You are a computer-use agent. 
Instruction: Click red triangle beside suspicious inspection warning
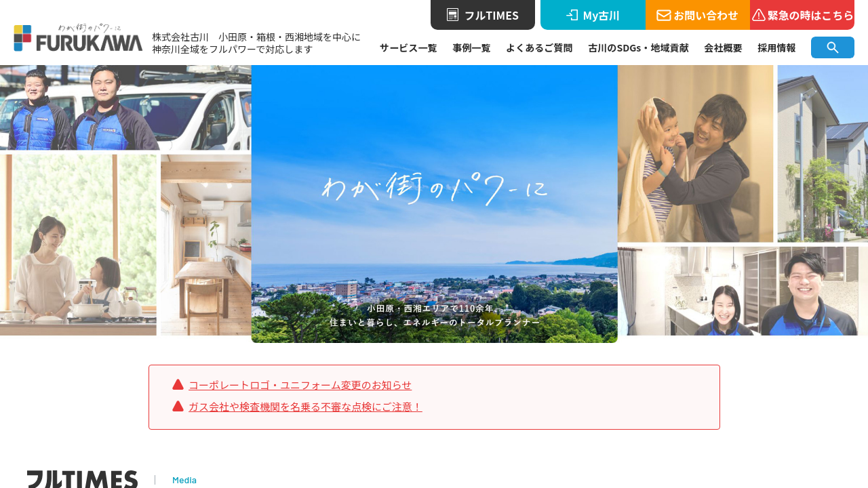point(178,406)
